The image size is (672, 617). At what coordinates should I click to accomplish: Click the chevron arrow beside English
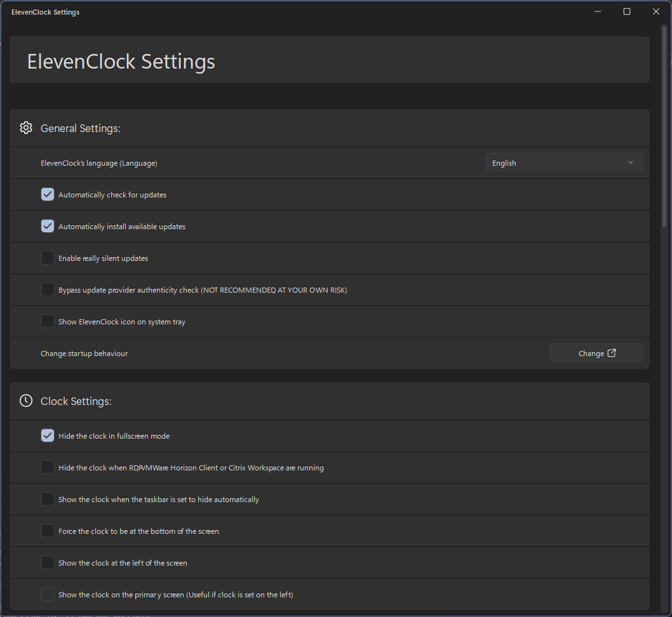[x=630, y=163]
